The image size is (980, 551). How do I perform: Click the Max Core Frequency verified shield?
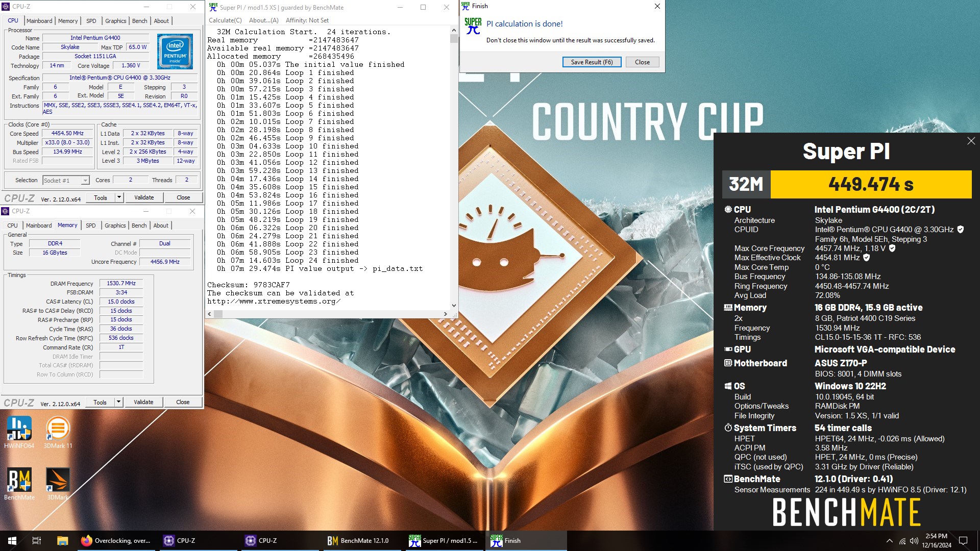[x=892, y=248]
